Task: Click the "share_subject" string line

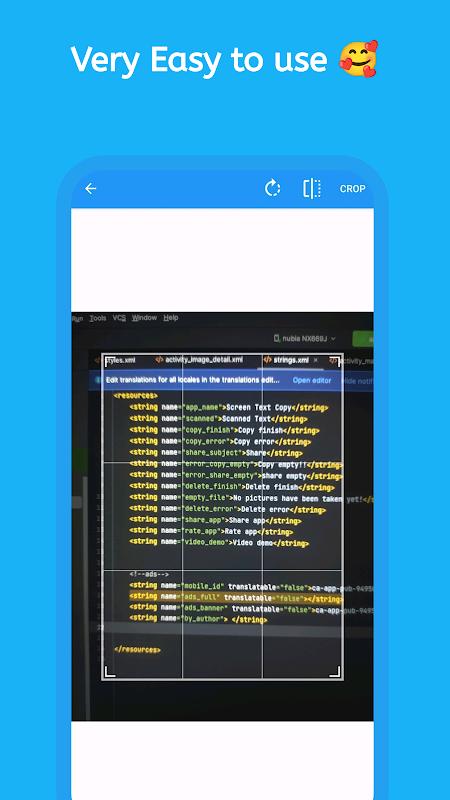Action: coord(216,453)
